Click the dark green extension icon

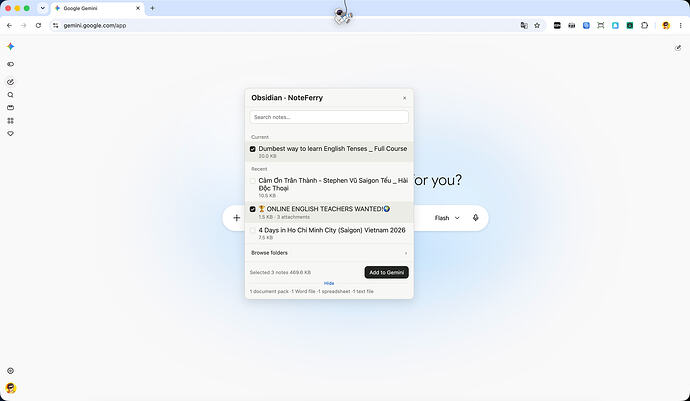pyautogui.click(x=630, y=26)
